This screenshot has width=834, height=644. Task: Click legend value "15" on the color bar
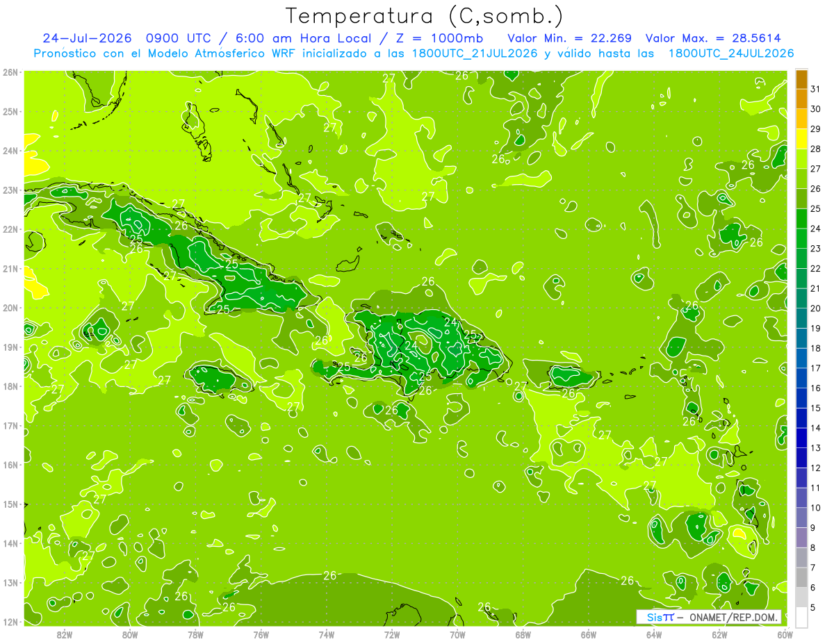click(815, 408)
